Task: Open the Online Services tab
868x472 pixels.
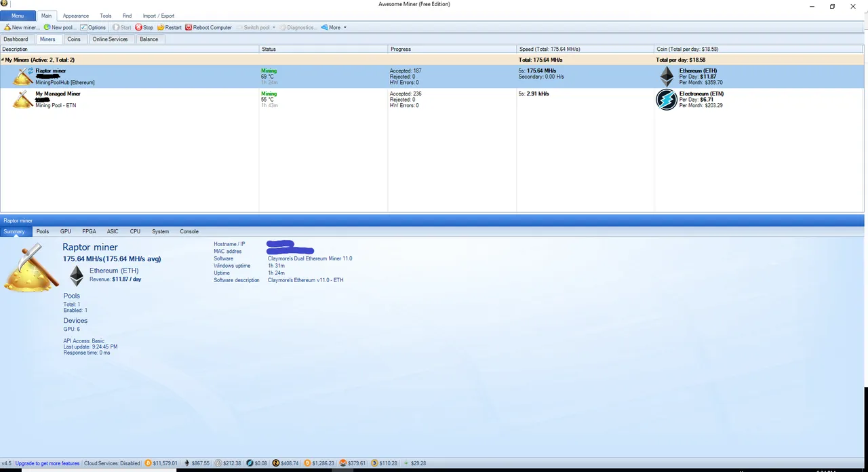Action: pos(110,39)
